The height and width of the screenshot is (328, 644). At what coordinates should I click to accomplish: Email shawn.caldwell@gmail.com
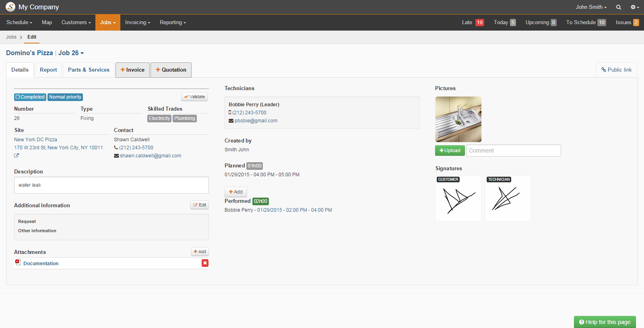pyautogui.click(x=151, y=156)
